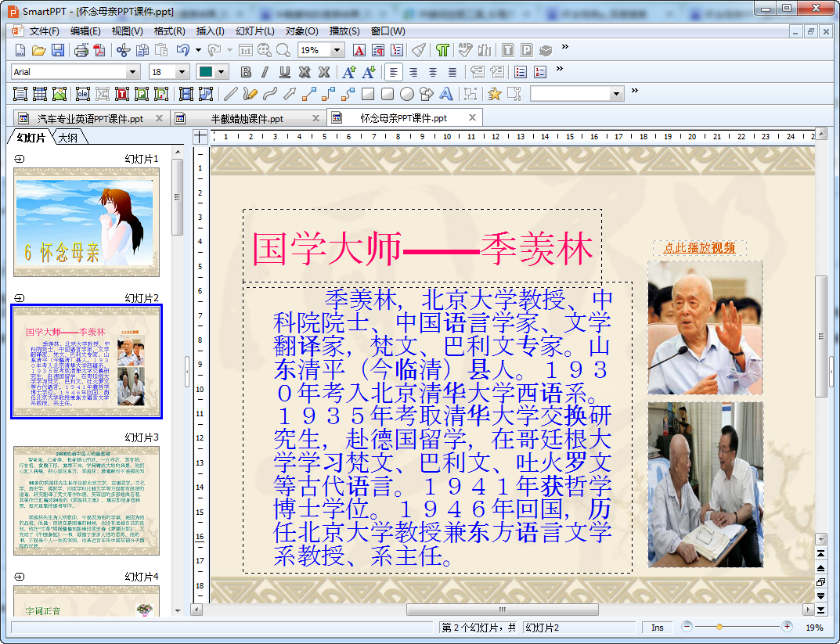Toggle Bold formatting
The width and height of the screenshot is (840, 644).
(246, 72)
